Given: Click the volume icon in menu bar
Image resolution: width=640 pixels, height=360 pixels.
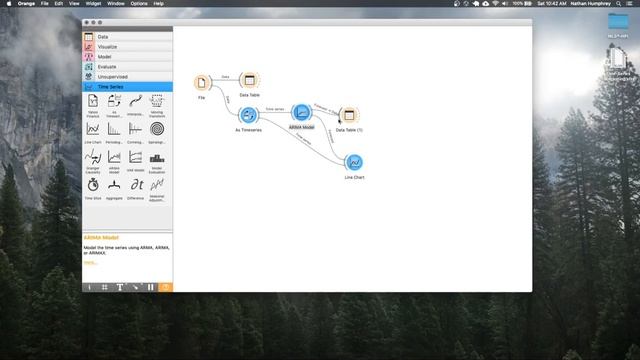Looking at the screenshot, I should coord(504,3).
